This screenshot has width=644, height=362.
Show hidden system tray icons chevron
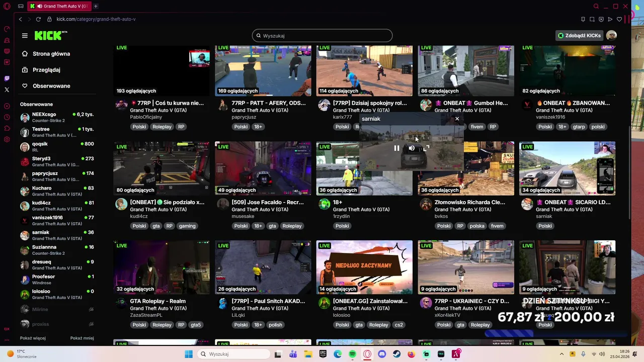tap(562, 354)
